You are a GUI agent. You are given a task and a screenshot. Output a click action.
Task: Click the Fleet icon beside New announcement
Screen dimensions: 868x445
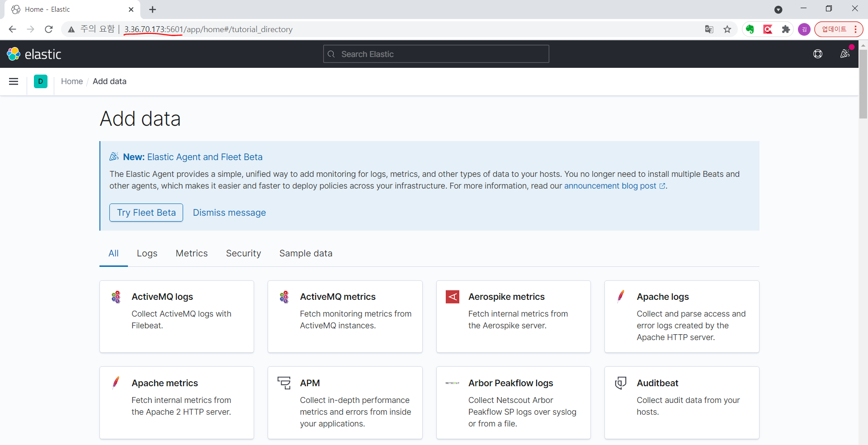114,156
